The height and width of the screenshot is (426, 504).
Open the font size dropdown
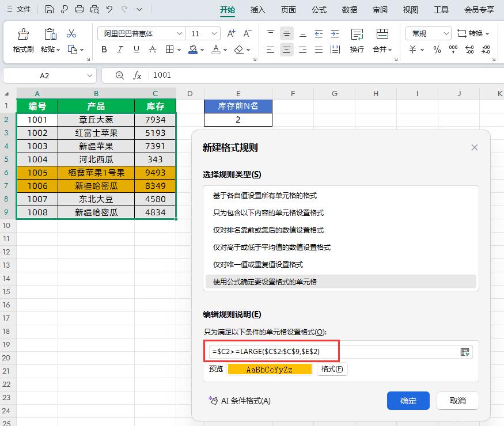(214, 33)
